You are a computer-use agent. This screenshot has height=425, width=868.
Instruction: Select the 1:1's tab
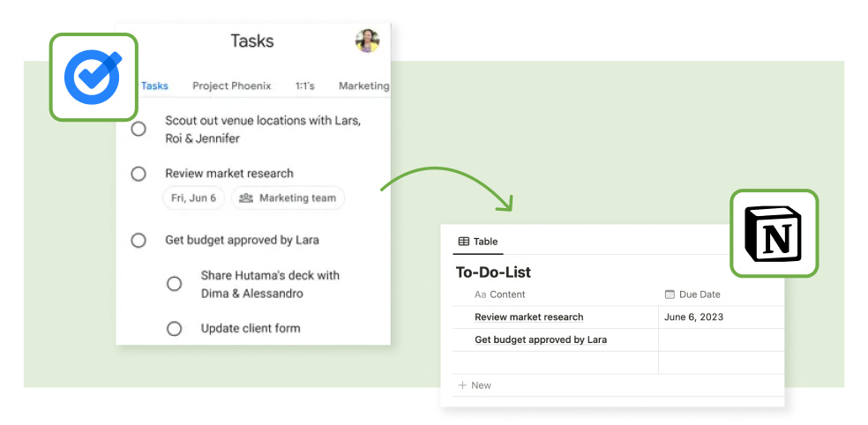[x=305, y=86]
